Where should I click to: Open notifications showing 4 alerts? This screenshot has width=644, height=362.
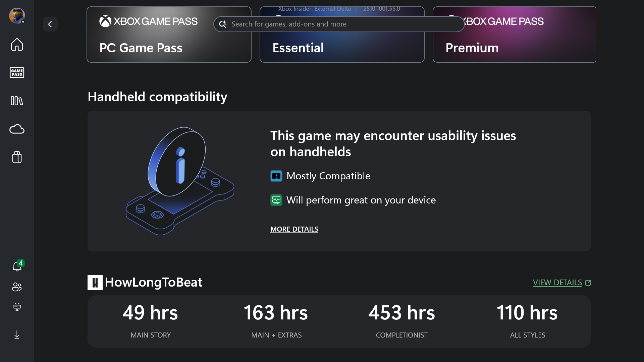pyautogui.click(x=16, y=266)
